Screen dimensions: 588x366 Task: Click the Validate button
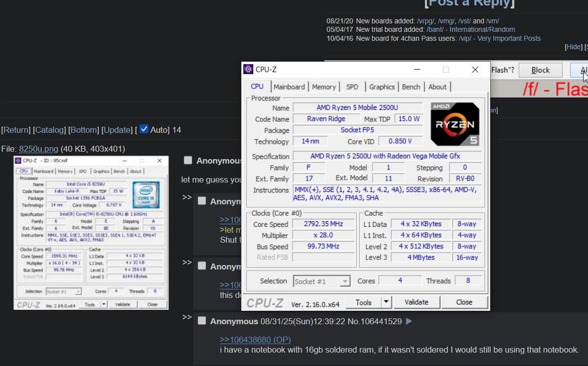pyautogui.click(x=416, y=302)
